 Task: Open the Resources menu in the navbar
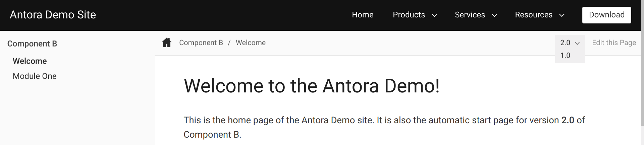[533, 15]
